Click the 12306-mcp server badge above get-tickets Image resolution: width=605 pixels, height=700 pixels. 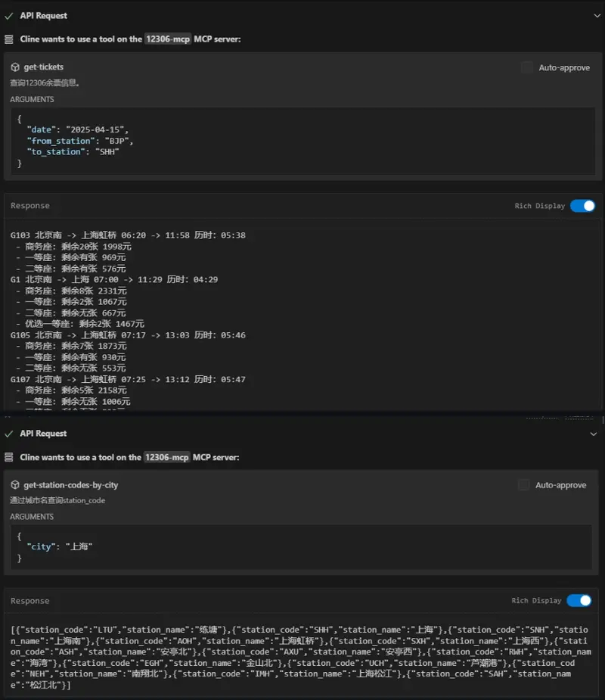(168, 39)
